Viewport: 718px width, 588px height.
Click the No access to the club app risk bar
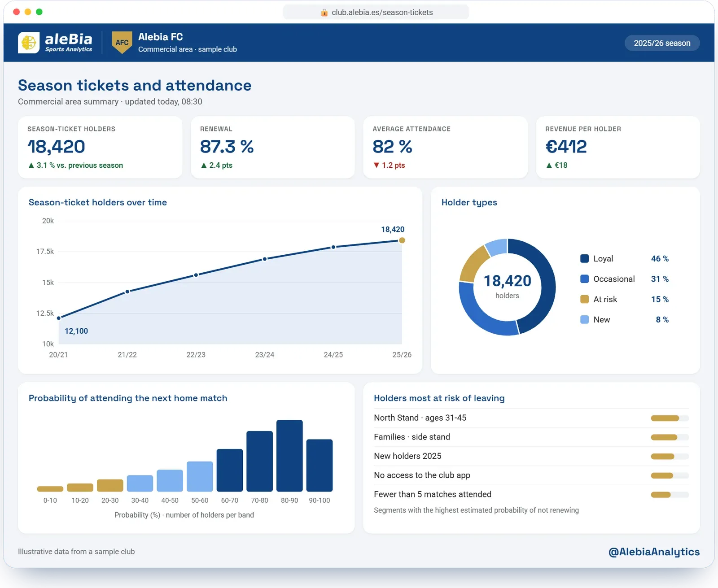(x=670, y=475)
